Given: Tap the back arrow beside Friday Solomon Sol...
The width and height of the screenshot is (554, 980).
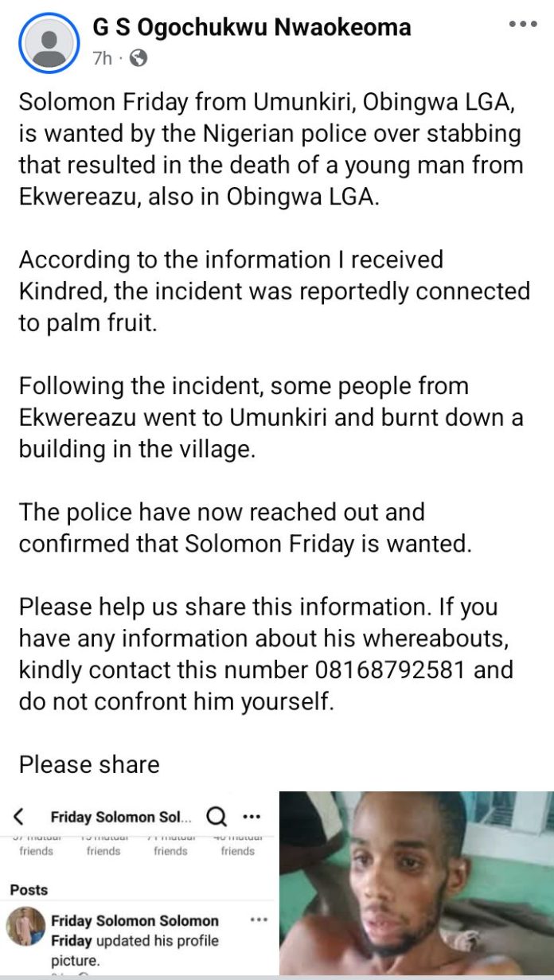Looking at the screenshot, I should pos(19,817).
